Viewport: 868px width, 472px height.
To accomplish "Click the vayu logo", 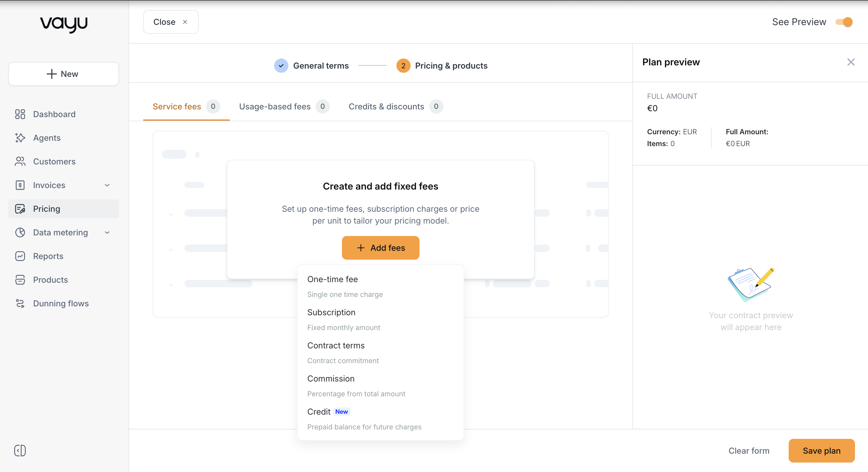I will [x=64, y=25].
